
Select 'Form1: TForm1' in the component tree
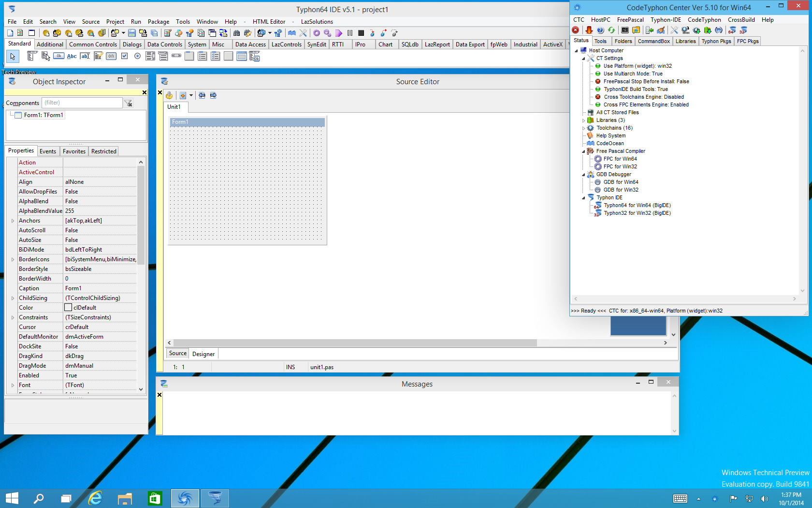[x=43, y=115]
